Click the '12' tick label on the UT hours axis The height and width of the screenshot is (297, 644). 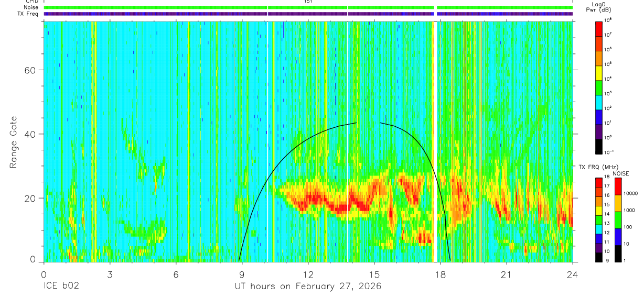(x=308, y=274)
